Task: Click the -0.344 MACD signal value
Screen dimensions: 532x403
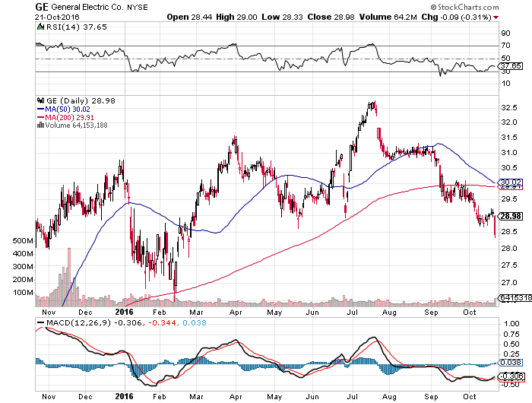Action: 161,323
